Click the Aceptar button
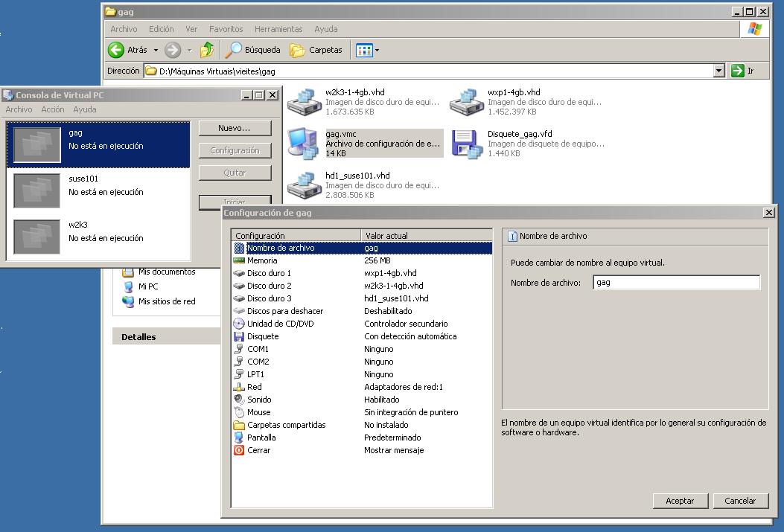This screenshot has width=784, height=532. click(679, 501)
